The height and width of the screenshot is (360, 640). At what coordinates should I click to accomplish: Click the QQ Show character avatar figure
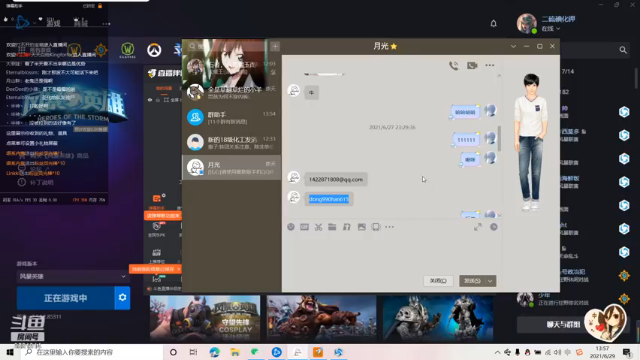[530, 142]
